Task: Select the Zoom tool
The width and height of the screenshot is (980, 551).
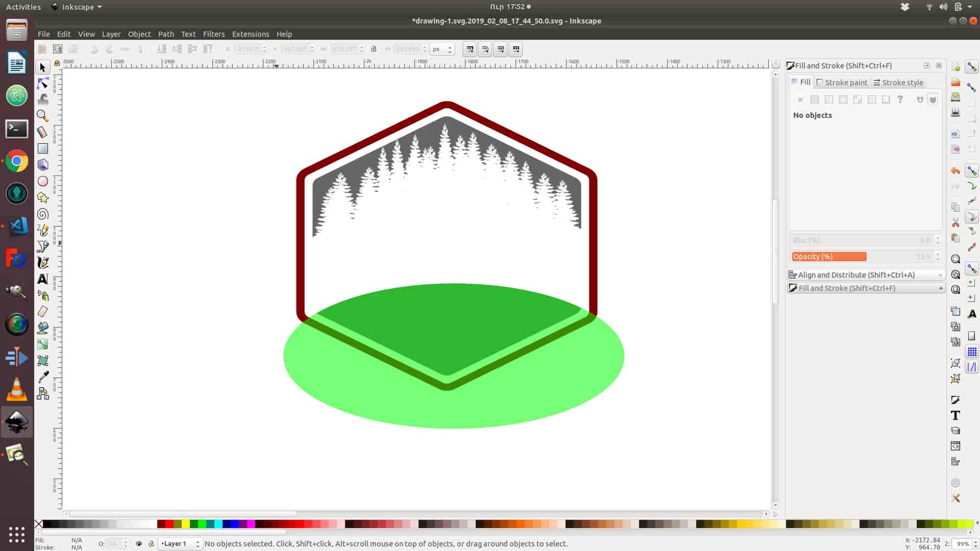Action: 43,116
